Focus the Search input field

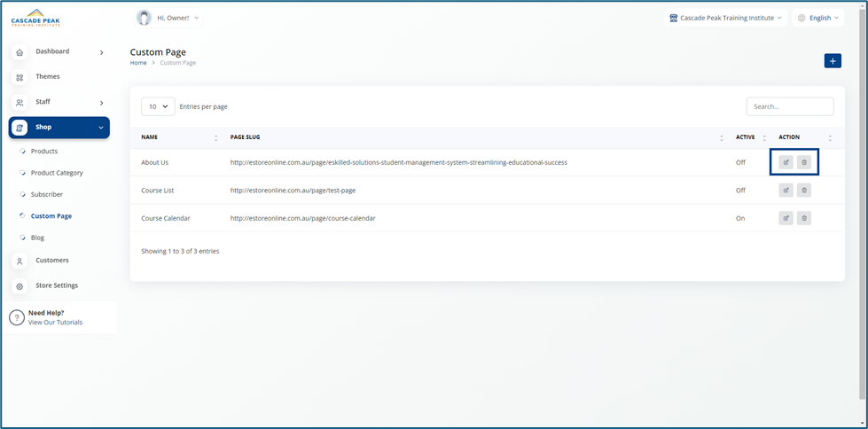click(x=790, y=106)
